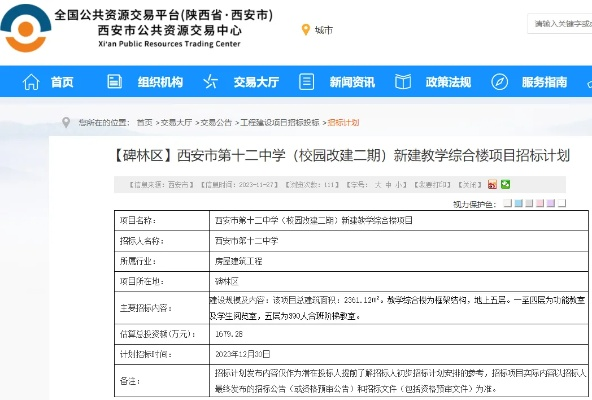Image resolution: width=592 pixels, height=400 pixels.
Task: Click the star icon beside 交易大厅
Action: 210,81
